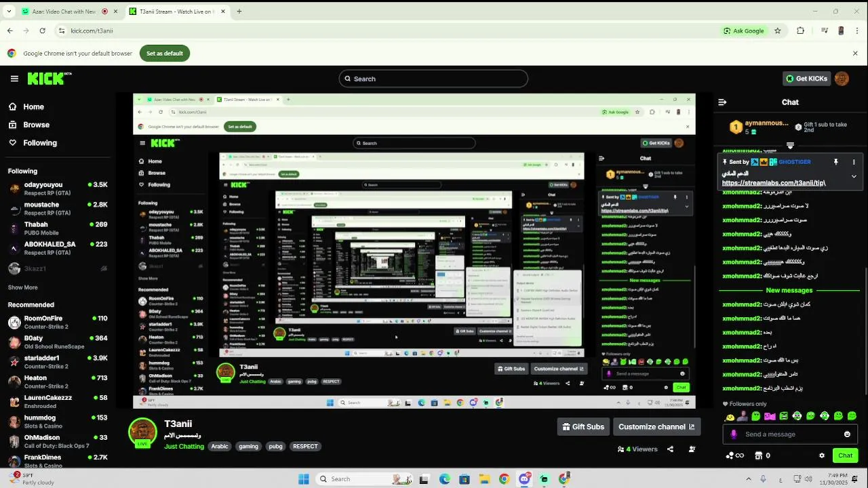Click Set as default button
Viewport: 868px width, 488px height.
tap(165, 54)
